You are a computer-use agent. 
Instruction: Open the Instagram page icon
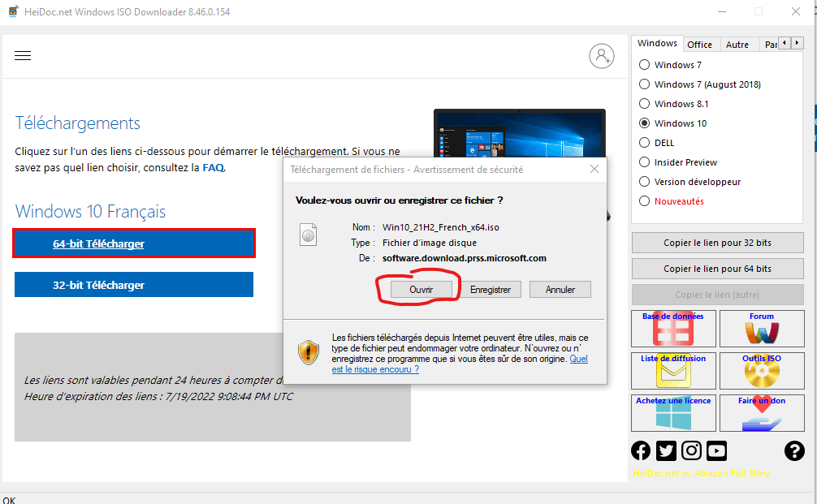tap(691, 450)
